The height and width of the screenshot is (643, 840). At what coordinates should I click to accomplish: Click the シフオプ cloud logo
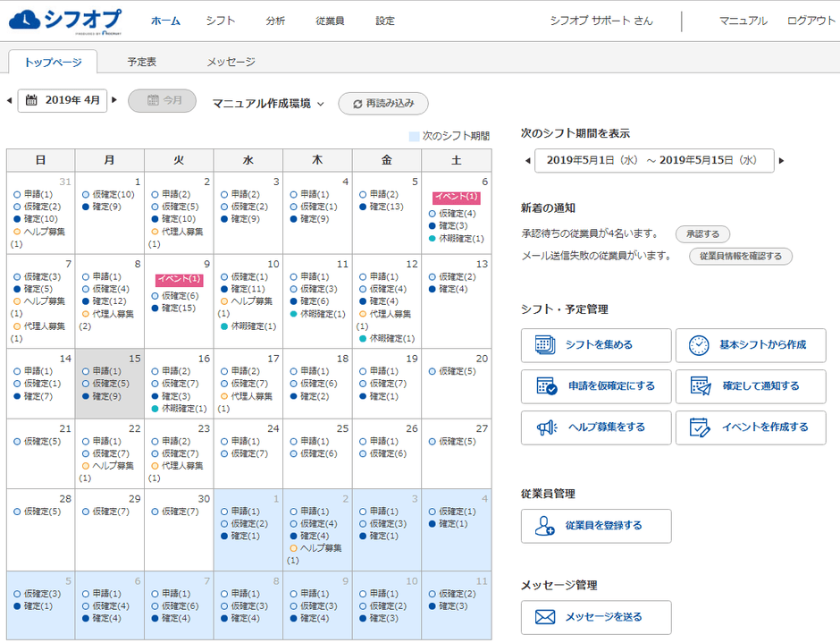click(69, 20)
